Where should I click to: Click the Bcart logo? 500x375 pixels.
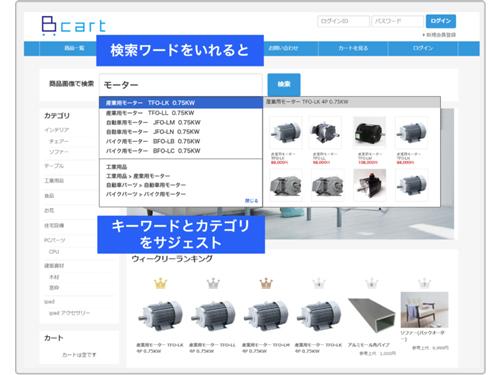[73, 25]
